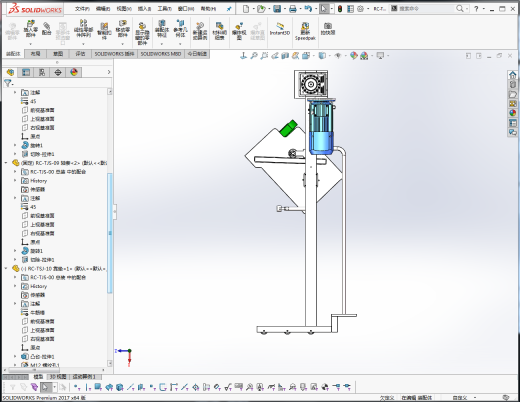520x402 pixels.
Task: Click the Instant3D toolbar icon
Action: tap(280, 28)
